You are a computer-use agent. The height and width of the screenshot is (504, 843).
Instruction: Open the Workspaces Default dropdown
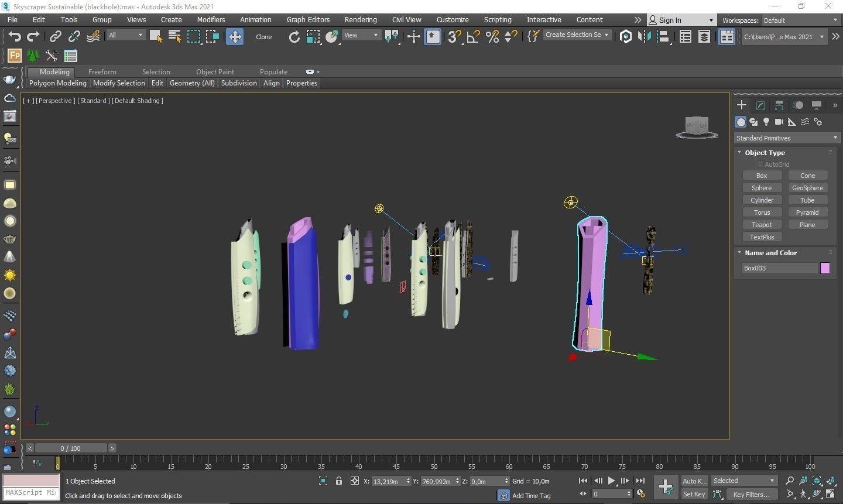pyautogui.click(x=800, y=20)
